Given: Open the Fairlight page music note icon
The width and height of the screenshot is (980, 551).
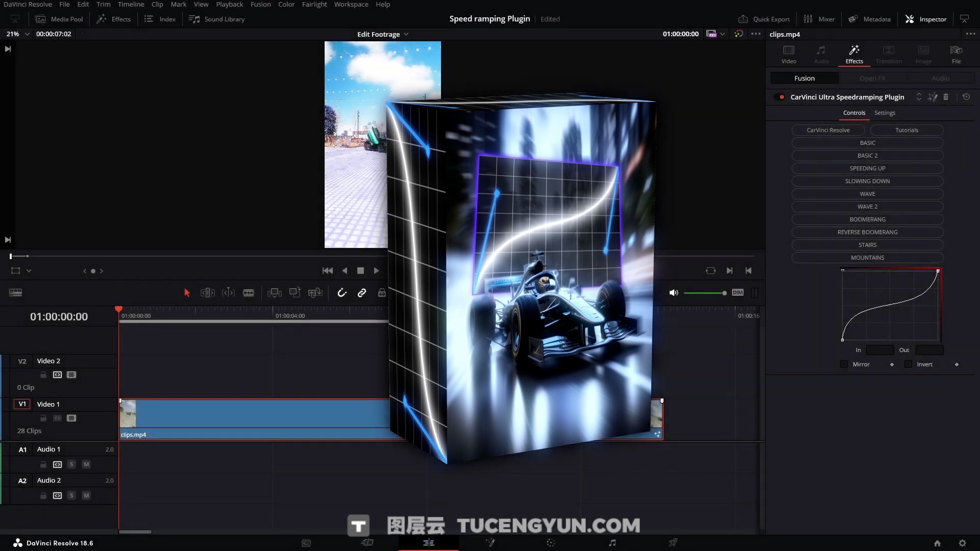Looking at the screenshot, I should [612, 543].
